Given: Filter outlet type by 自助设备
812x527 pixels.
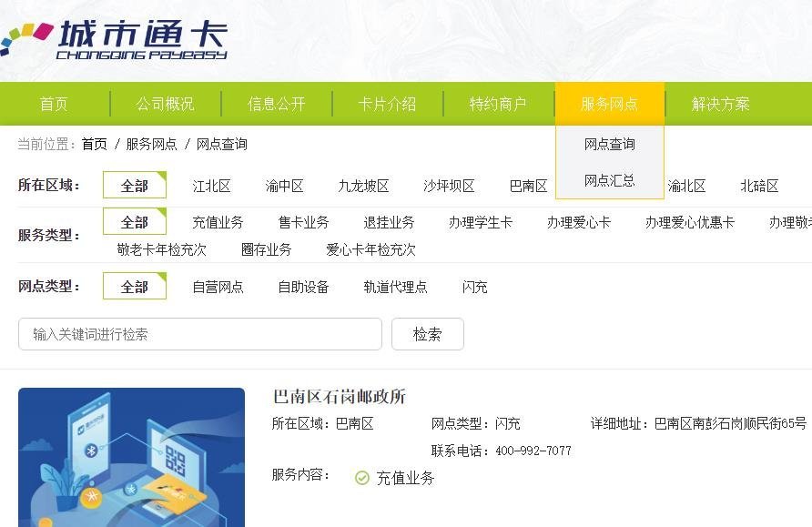Looking at the screenshot, I should (x=303, y=287).
